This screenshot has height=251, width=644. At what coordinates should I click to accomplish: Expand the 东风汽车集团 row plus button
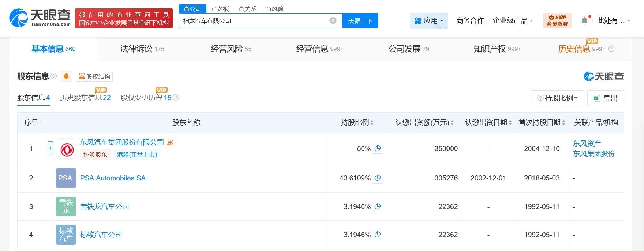click(50, 148)
